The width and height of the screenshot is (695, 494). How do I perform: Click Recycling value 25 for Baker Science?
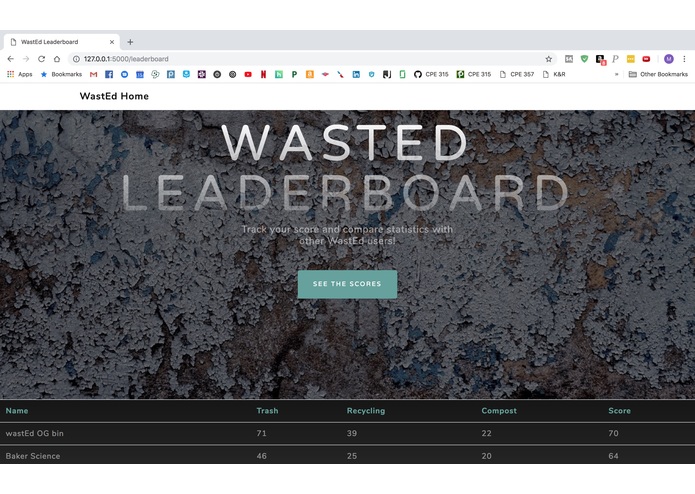352,456
